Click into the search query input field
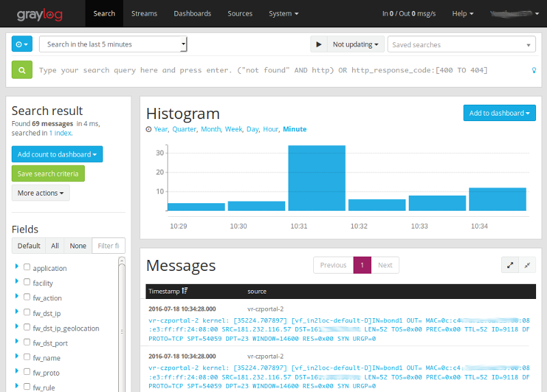This screenshot has height=392, width=547. (280, 70)
